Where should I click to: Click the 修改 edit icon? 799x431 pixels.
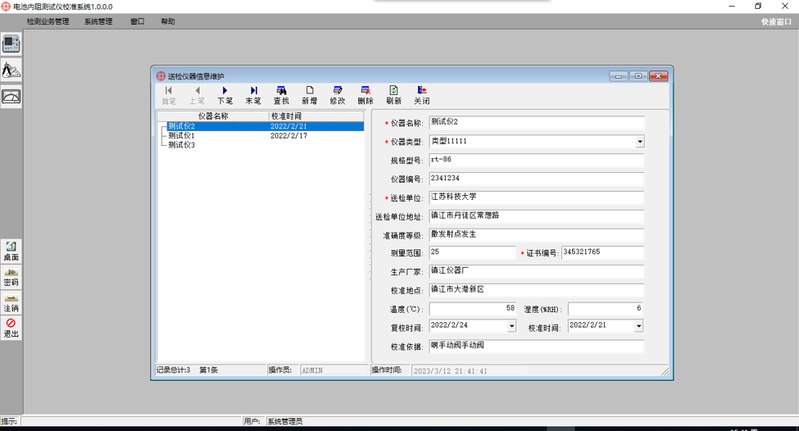(x=337, y=95)
